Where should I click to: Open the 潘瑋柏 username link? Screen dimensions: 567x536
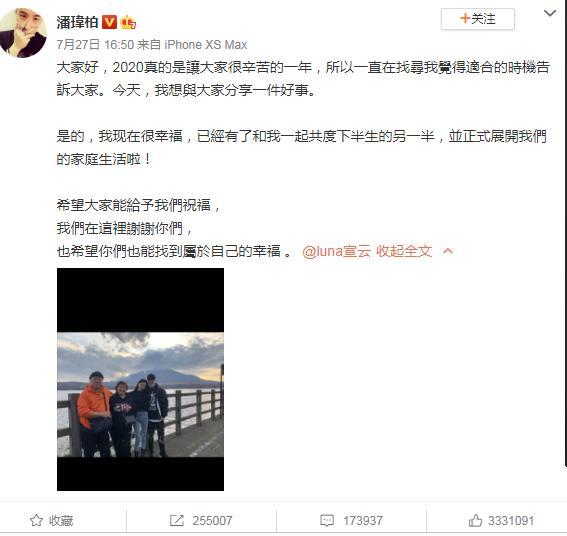tap(77, 22)
